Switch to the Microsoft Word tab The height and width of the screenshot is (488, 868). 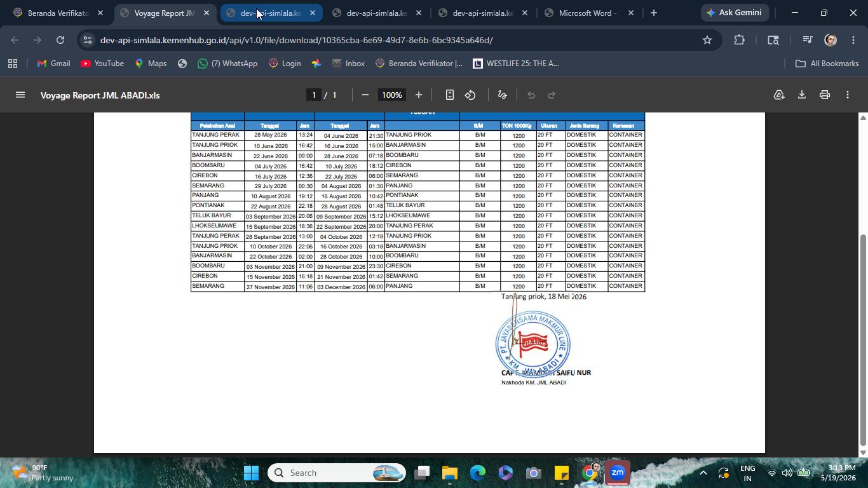pyautogui.click(x=588, y=13)
